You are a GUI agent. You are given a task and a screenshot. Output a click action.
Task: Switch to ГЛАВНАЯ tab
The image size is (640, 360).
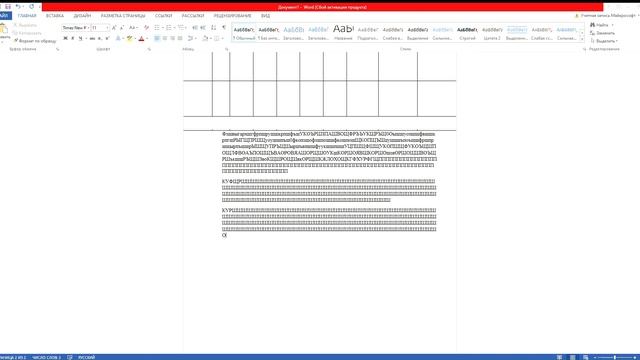tap(27, 16)
